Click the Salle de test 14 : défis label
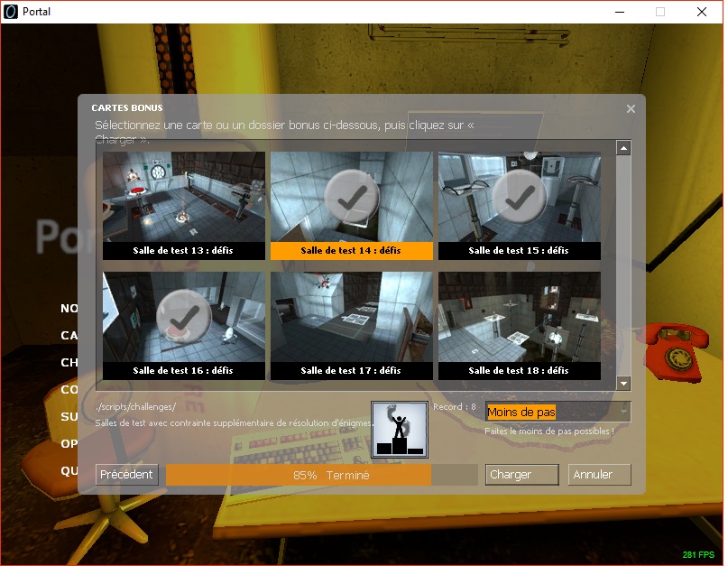Screen dimensions: 728x566 [x=351, y=251]
